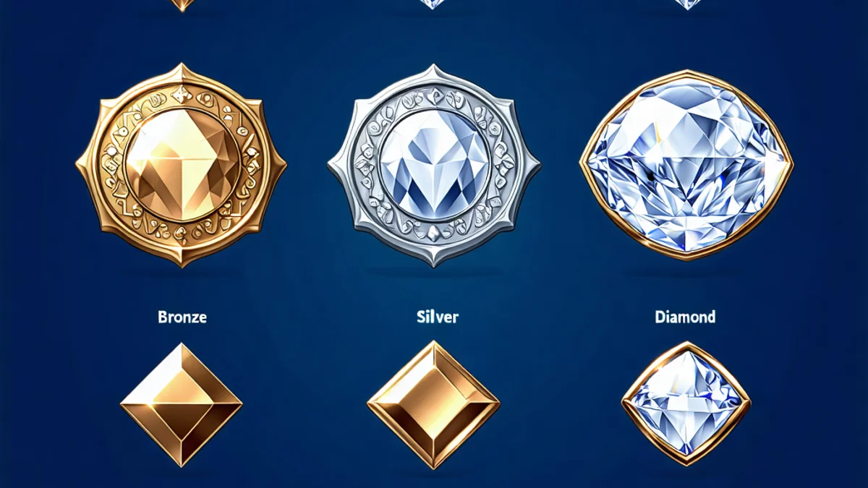Click the gold rhombus gem below Bronze
Image resolution: width=868 pixels, height=488 pixels.
[181, 405]
